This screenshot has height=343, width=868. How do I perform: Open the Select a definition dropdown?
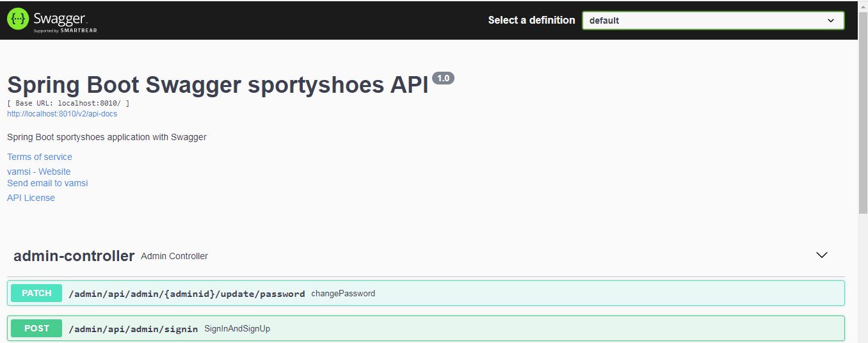[x=713, y=20]
